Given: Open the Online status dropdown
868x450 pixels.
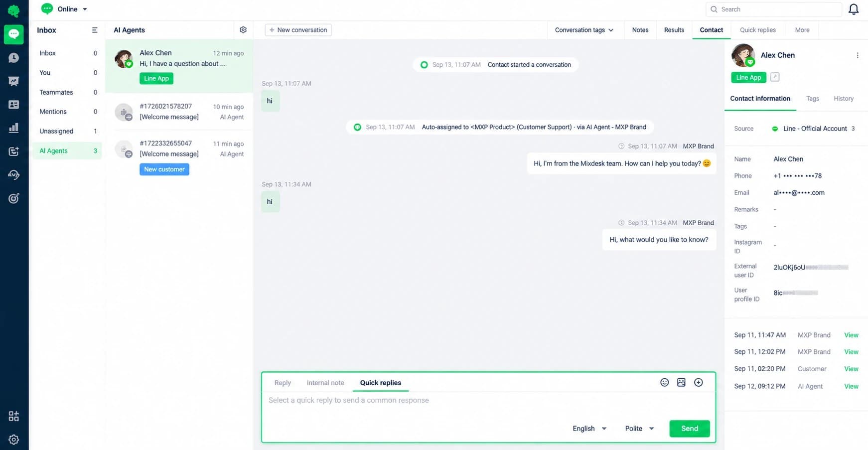Looking at the screenshot, I should tap(65, 9).
